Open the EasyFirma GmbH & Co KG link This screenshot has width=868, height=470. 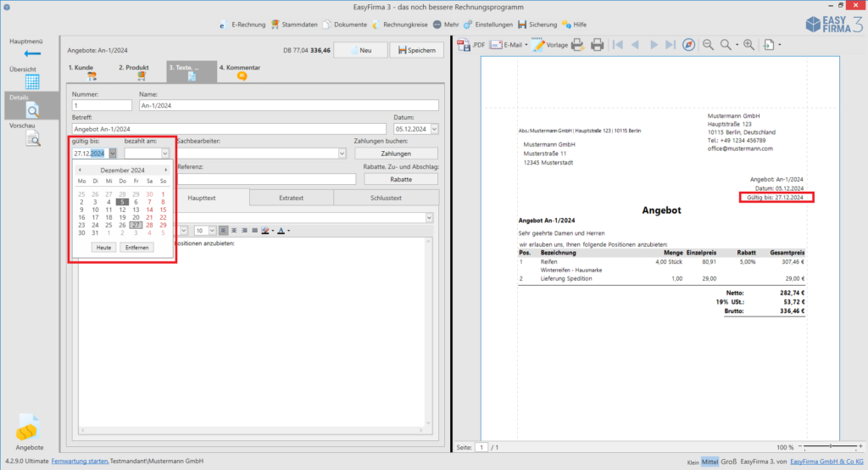(826, 462)
